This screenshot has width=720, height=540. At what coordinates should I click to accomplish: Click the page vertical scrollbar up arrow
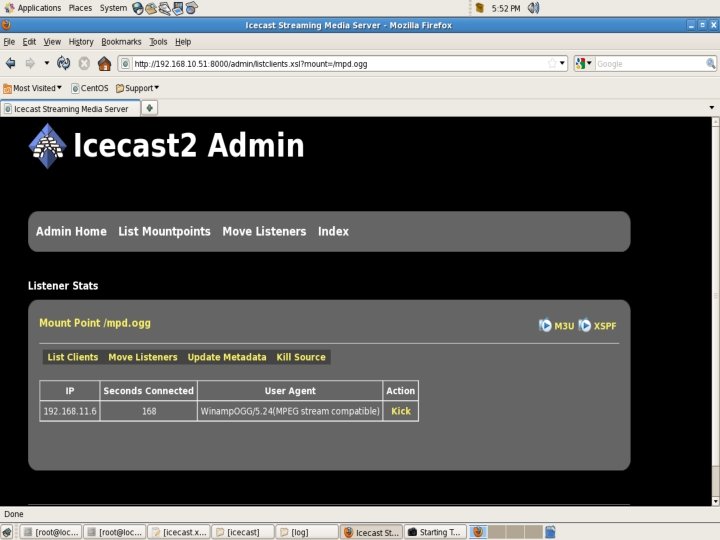(715, 122)
